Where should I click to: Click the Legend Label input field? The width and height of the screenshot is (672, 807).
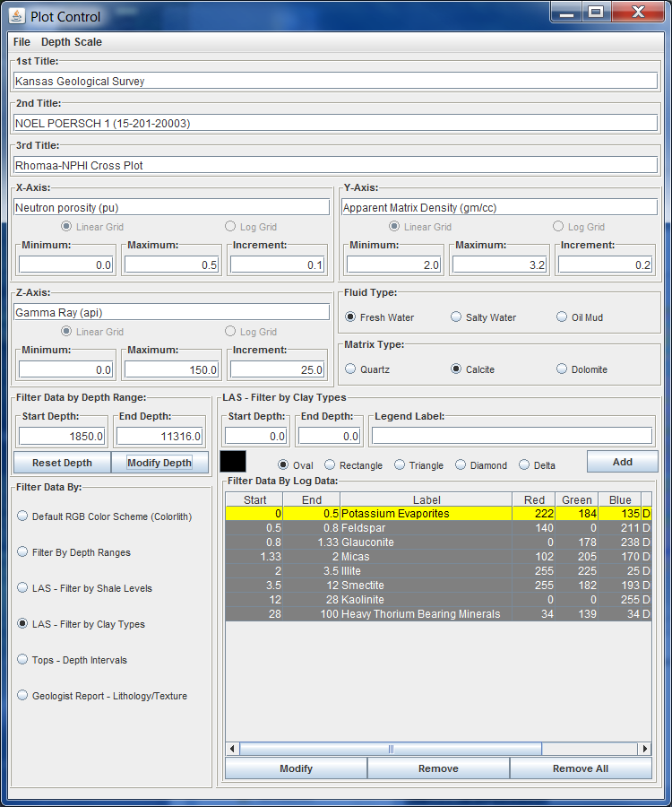(x=513, y=436)
